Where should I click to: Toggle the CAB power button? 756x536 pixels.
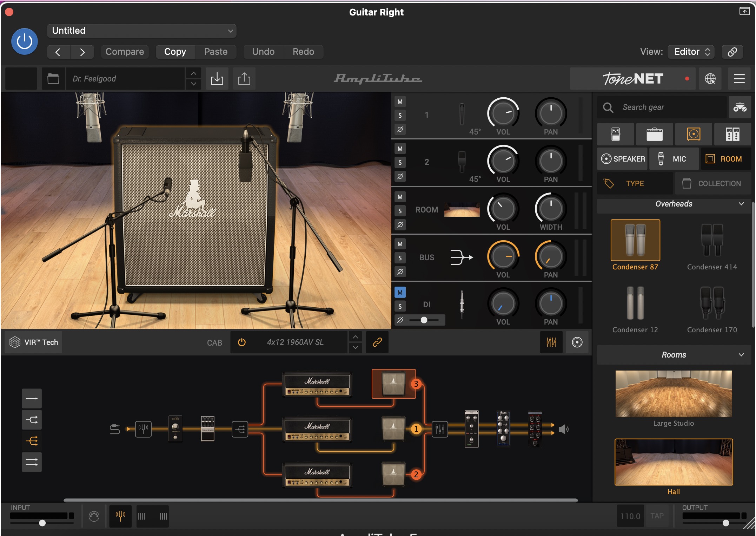coord(242,342)
